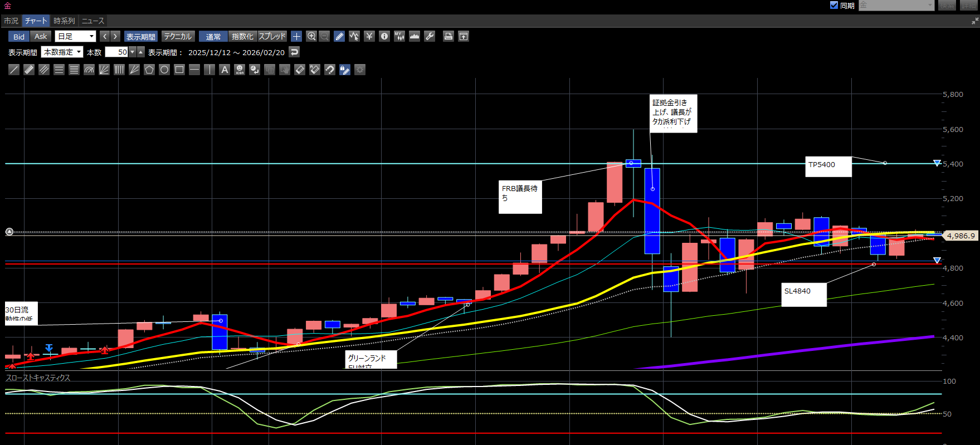Expand the 本数指定 period type dropdown

pyautogui.click(x=62, y=52)
